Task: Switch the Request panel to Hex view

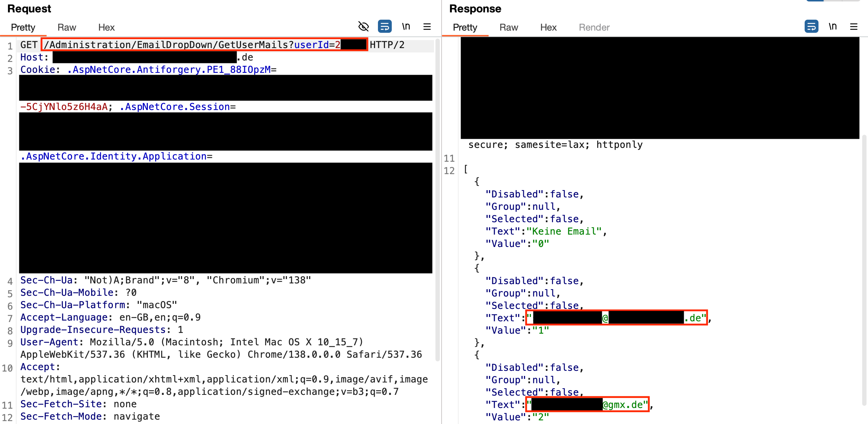Action: click(106, 27)
